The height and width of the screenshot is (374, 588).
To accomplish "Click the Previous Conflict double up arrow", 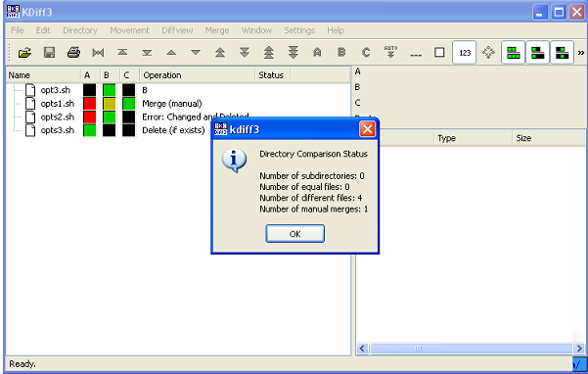I will 220,53.
